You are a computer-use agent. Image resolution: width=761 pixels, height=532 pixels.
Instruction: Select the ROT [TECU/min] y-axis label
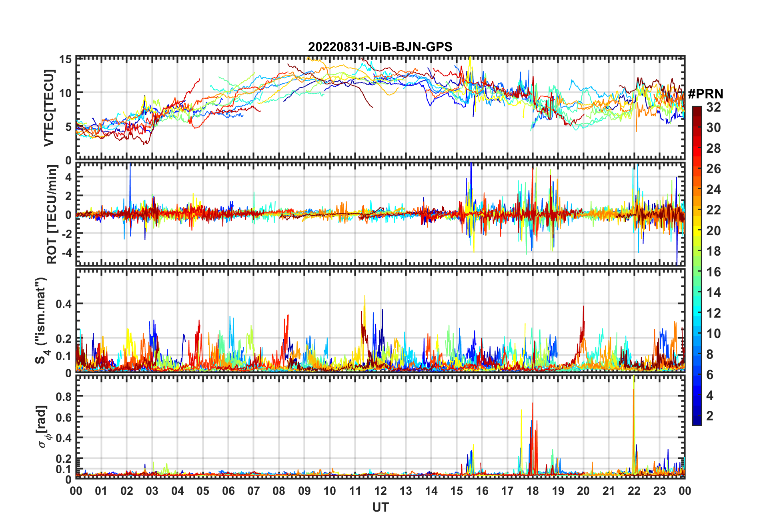click(52, 214)
